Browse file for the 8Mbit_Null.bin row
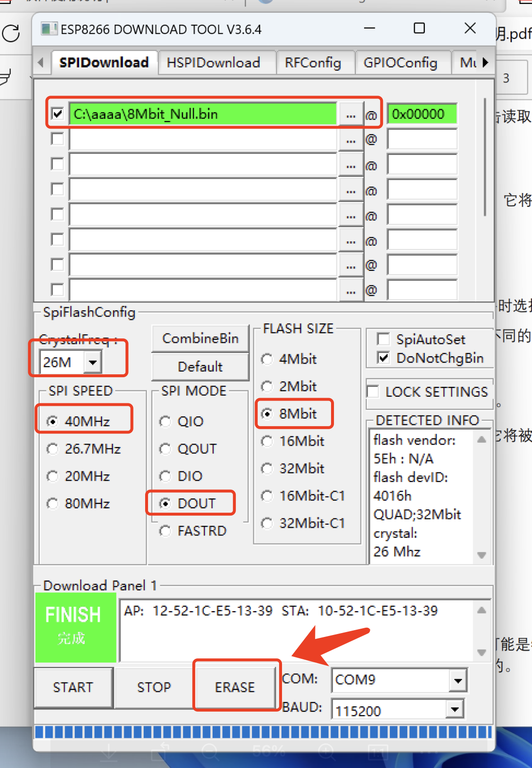The image size is (532, 768). pos(351,115)
